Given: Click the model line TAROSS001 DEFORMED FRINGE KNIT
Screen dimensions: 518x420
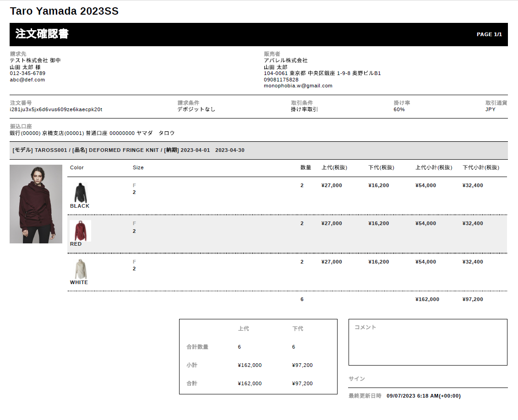Looking at the screenshot, I should (129, 150).
